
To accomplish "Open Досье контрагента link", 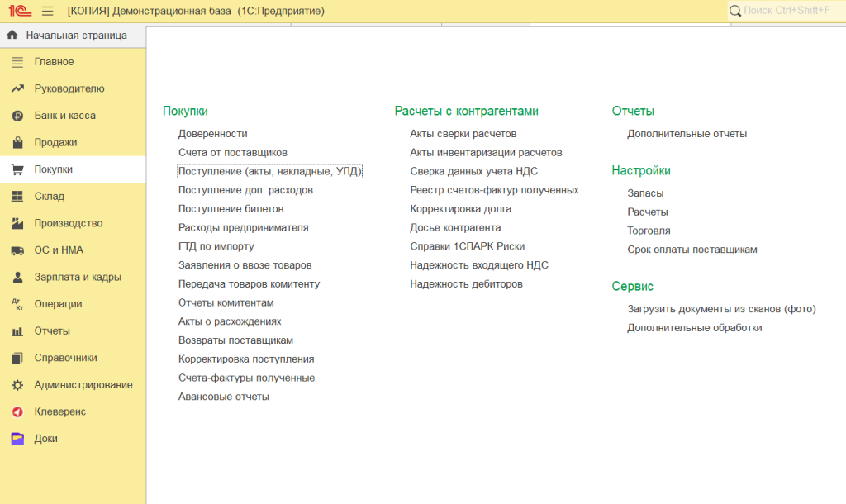I will point(455,228).
